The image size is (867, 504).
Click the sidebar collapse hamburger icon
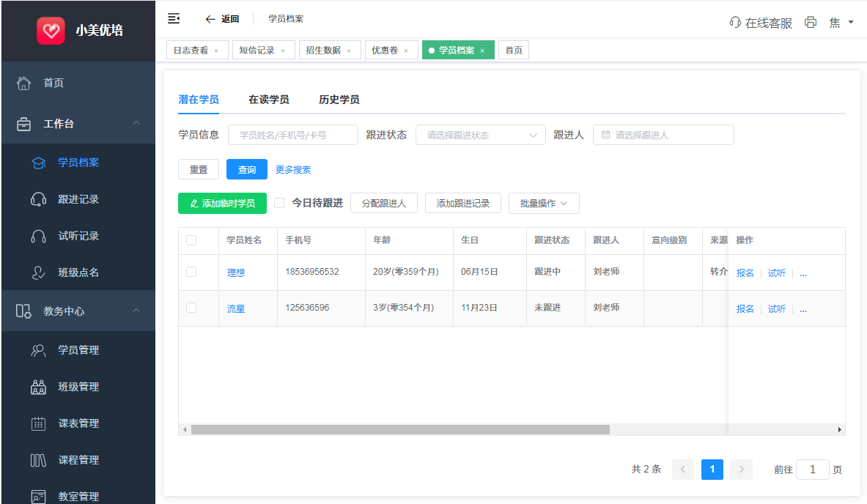pyautogui.click(x=174, y=18)
